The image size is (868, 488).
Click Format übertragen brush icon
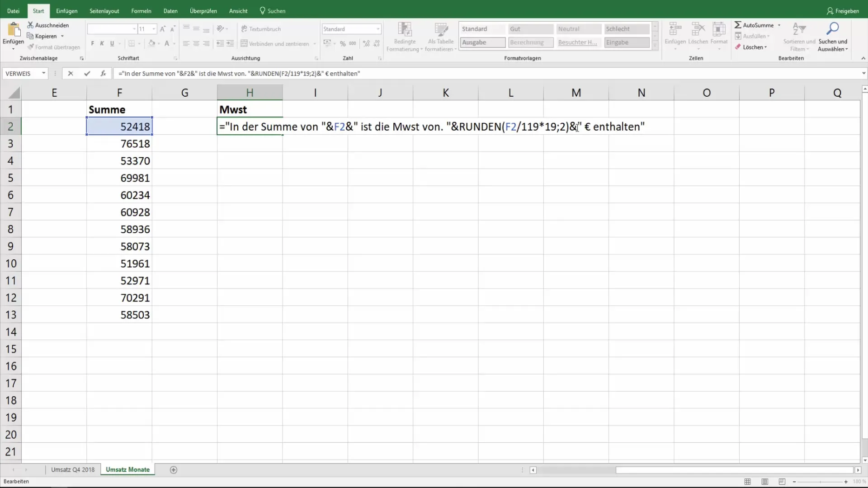tap(30, 47)
